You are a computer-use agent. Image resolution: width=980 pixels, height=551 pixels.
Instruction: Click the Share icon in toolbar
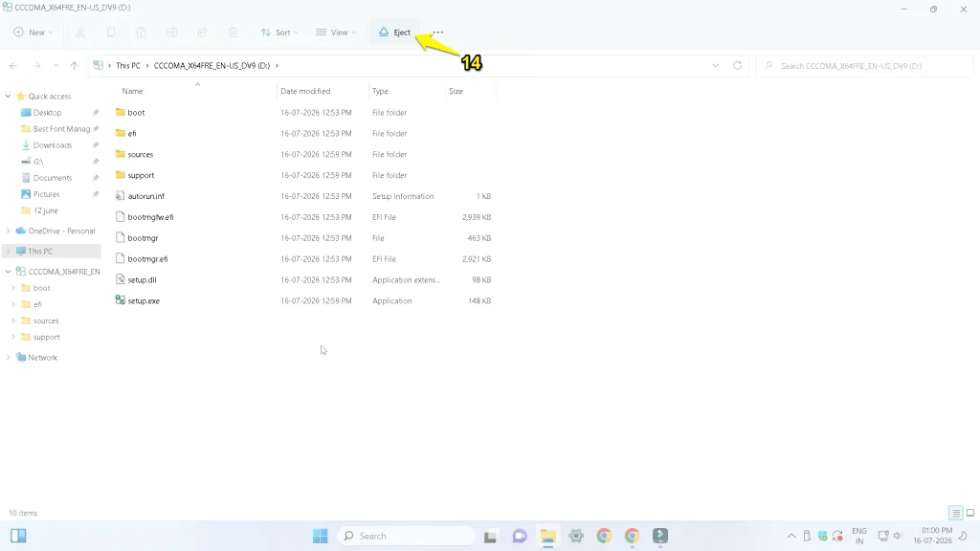click(203, 33)
